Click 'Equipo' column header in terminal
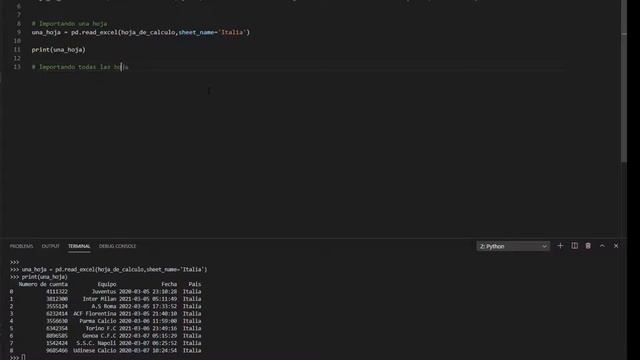640x360 pixels. point(107,284)
